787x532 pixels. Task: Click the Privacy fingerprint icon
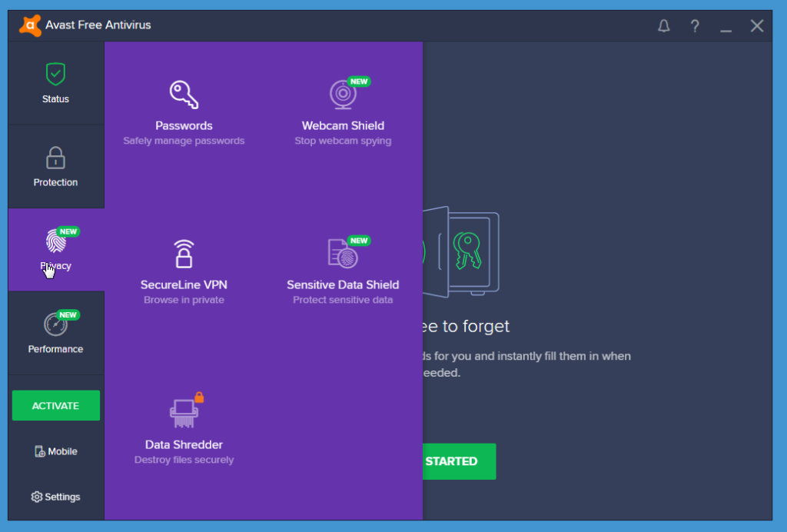[55, 241]
